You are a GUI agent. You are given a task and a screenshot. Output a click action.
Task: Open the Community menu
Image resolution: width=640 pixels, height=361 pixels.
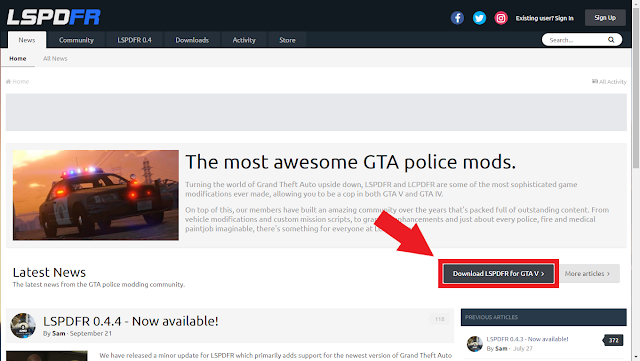coord(76,40)
